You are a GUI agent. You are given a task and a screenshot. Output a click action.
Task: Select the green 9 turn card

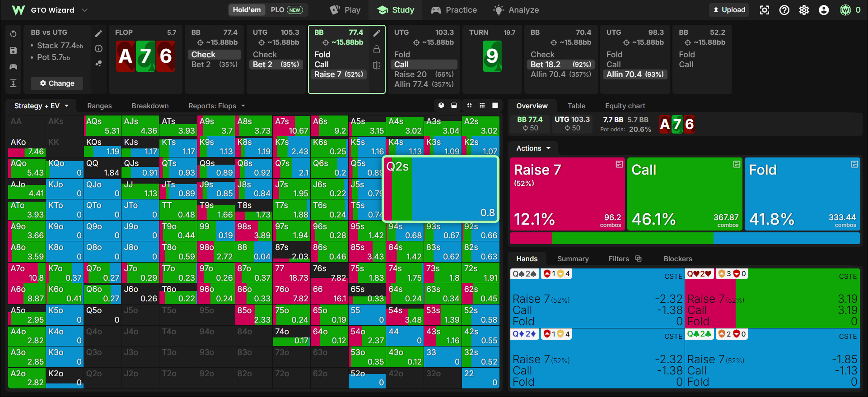(492, 56)
